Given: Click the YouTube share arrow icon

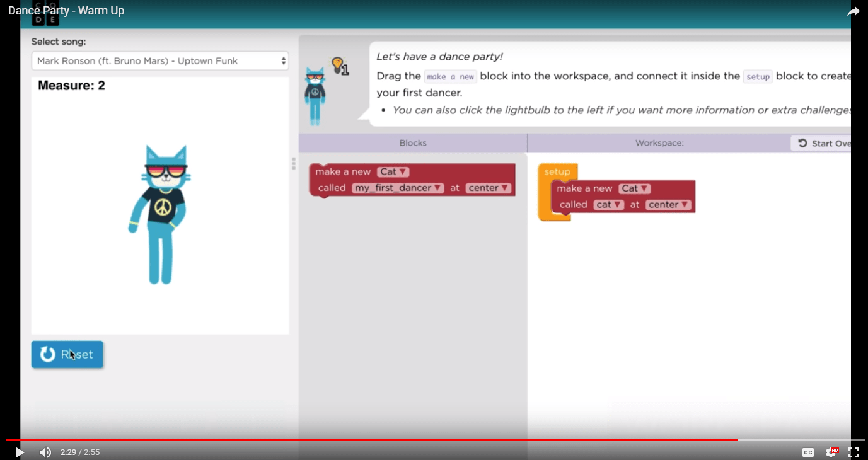Looking at the screenshot, I should pos(853,11).
